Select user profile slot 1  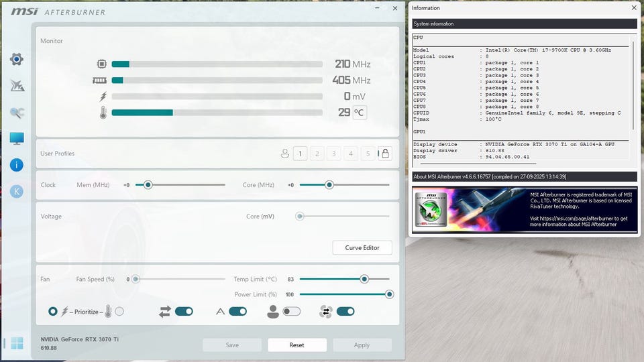tap(301, 154)
